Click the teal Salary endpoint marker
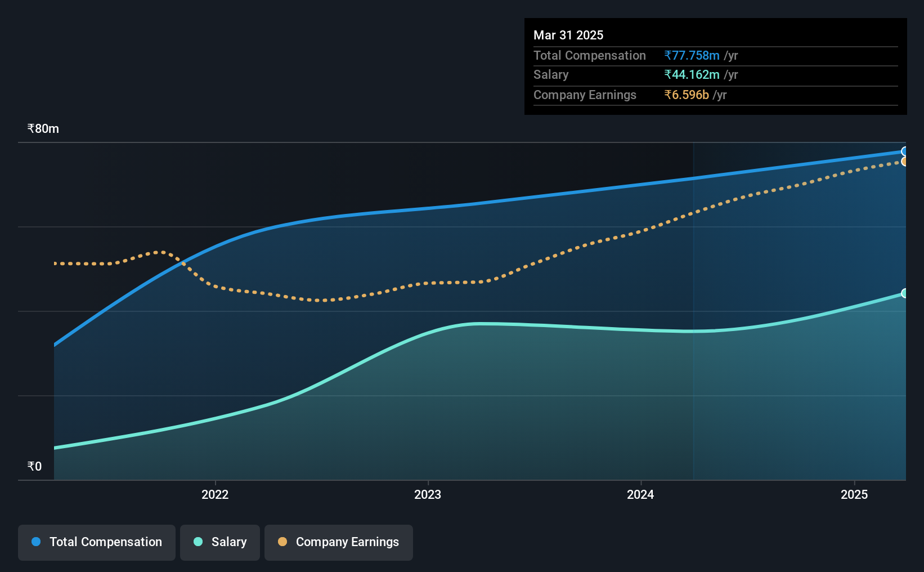This screenshot has width=924, height=572. pyautogui.click(x=904, y=293)
